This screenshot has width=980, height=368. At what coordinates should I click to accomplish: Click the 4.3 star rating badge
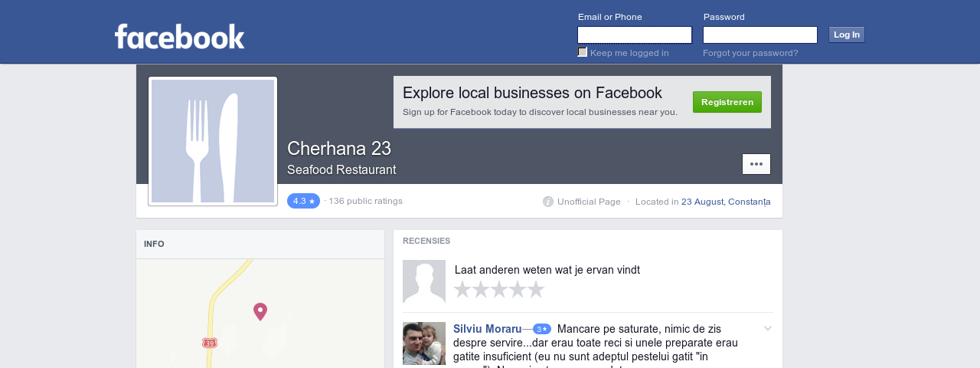(x=303, y=201)
